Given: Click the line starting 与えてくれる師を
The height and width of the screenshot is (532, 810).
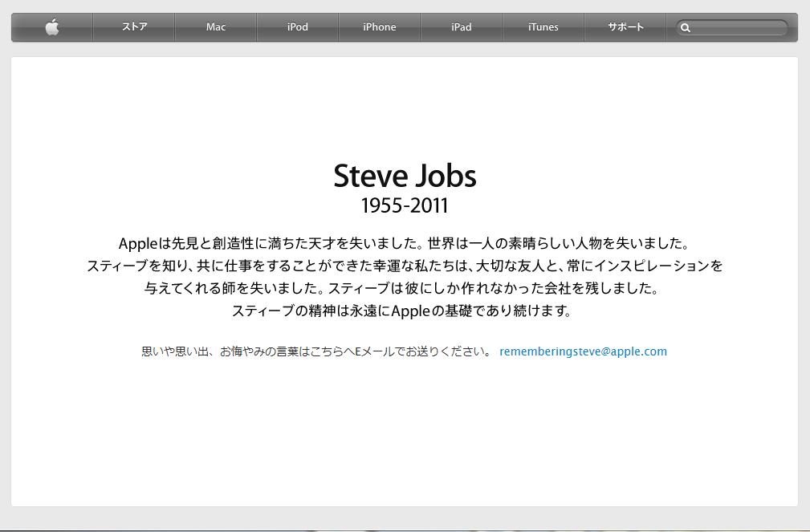Looking at the screenshot, I should (x=402, y=288).
